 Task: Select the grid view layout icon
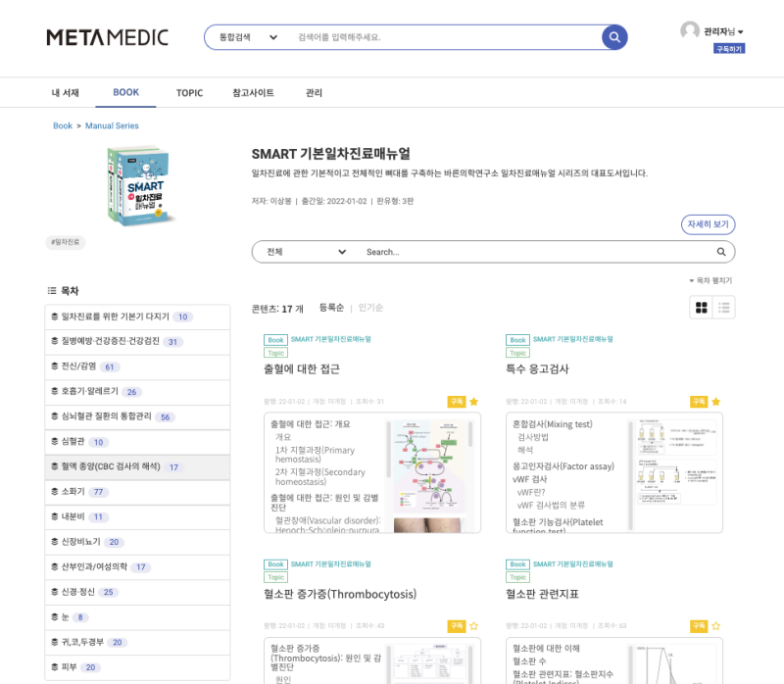click(x=702, y=307)
